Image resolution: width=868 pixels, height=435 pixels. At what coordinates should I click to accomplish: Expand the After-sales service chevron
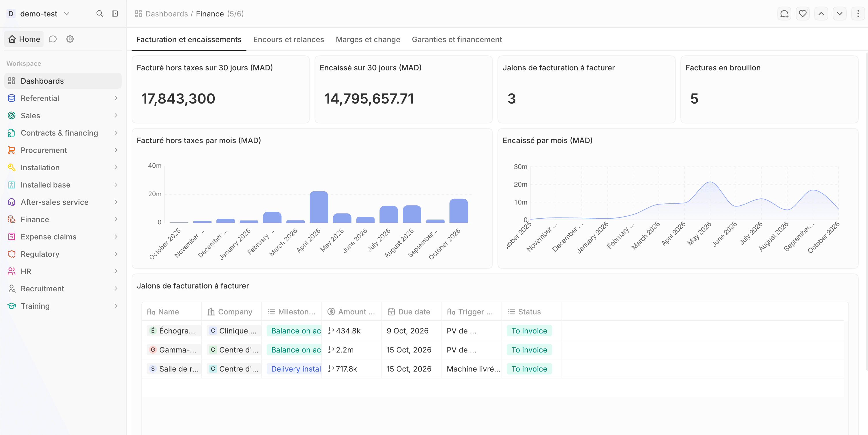point(116,202)
